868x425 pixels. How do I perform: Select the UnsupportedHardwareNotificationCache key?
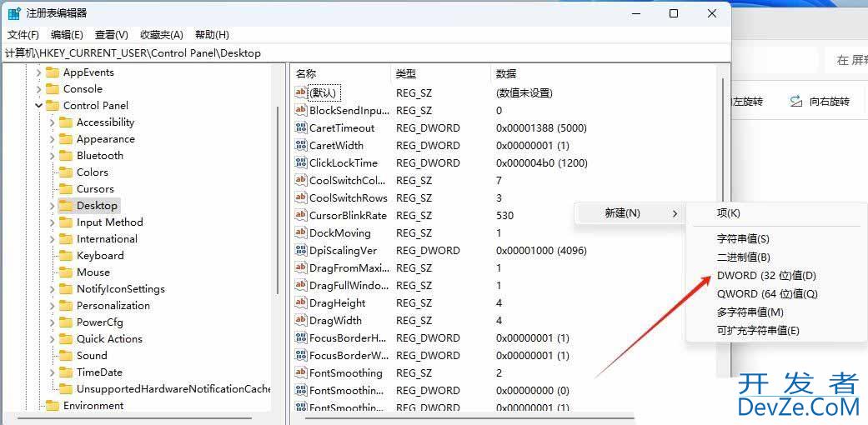tap(173, 388)
